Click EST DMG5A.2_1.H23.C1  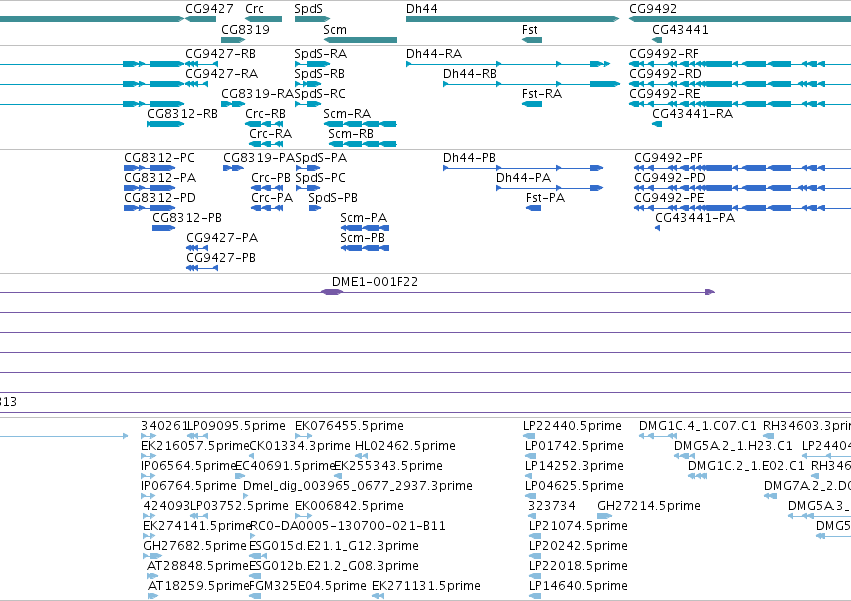[684, 456]
